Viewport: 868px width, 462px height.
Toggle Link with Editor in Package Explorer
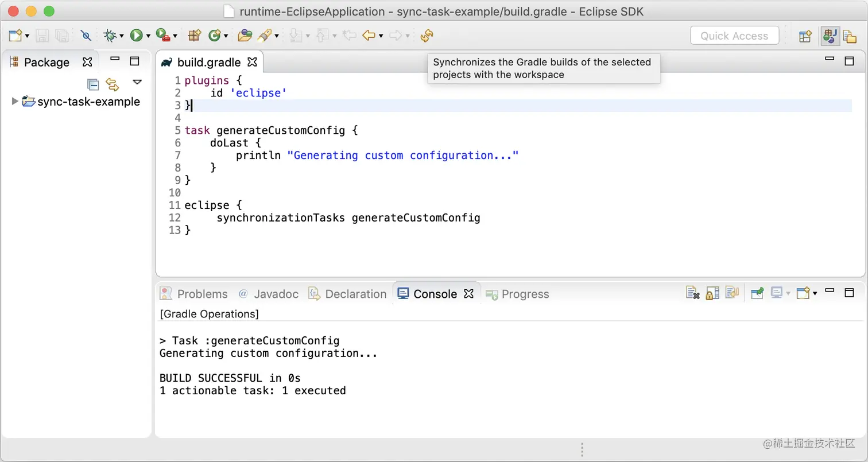click(113, 85)
